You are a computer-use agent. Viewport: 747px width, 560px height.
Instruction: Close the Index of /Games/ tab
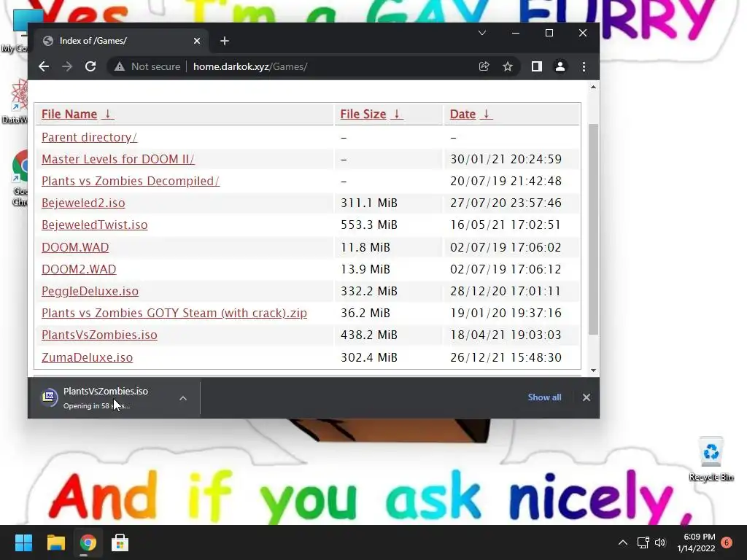click(197, 41)
